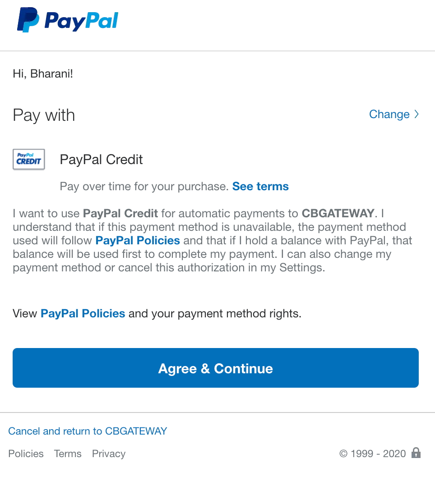Click the PayPal logo icon
Screen dimensions: 435x504
28,20
